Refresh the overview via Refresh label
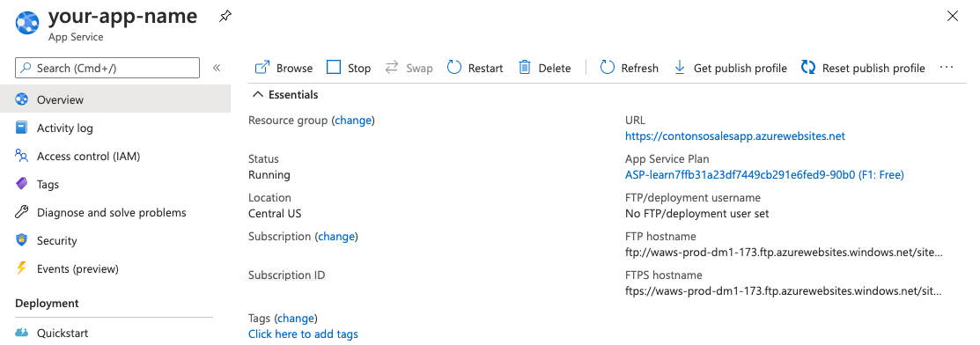 point(640,68)
